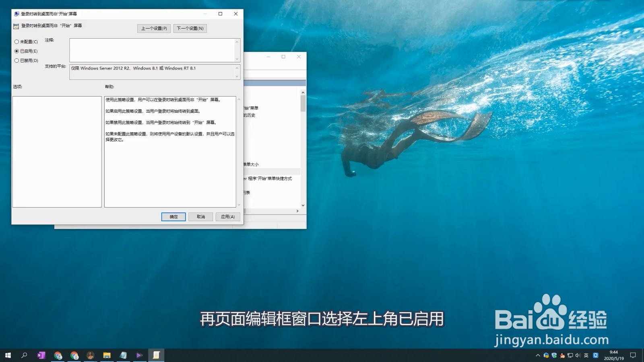
Task: Open File Explorer from the taskbar
Action: tap(106, 355)
